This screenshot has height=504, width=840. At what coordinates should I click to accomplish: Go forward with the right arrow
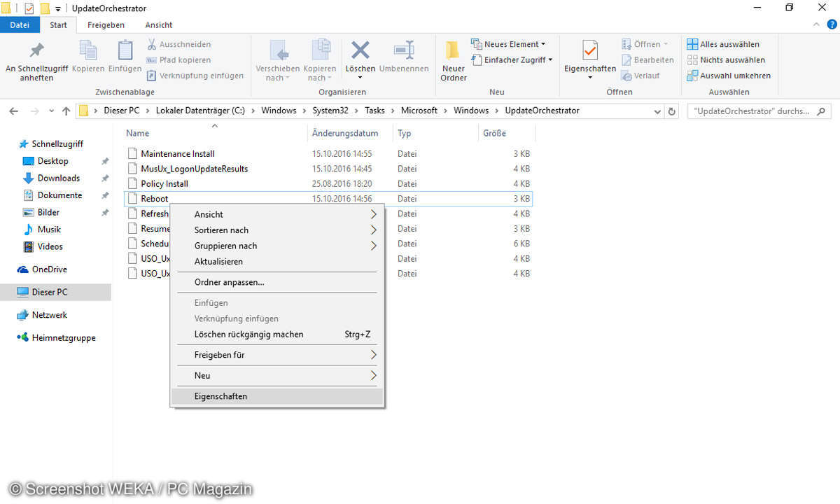click(x=34, y=111)
